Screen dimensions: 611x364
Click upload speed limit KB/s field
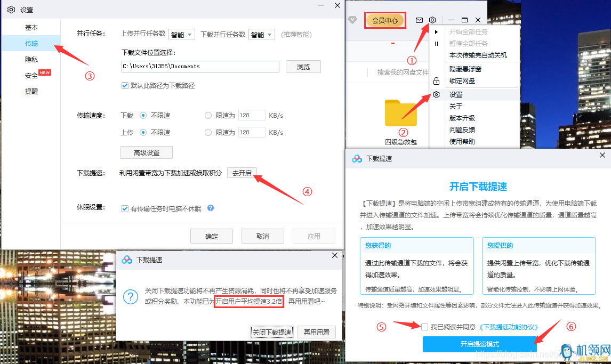252,132
